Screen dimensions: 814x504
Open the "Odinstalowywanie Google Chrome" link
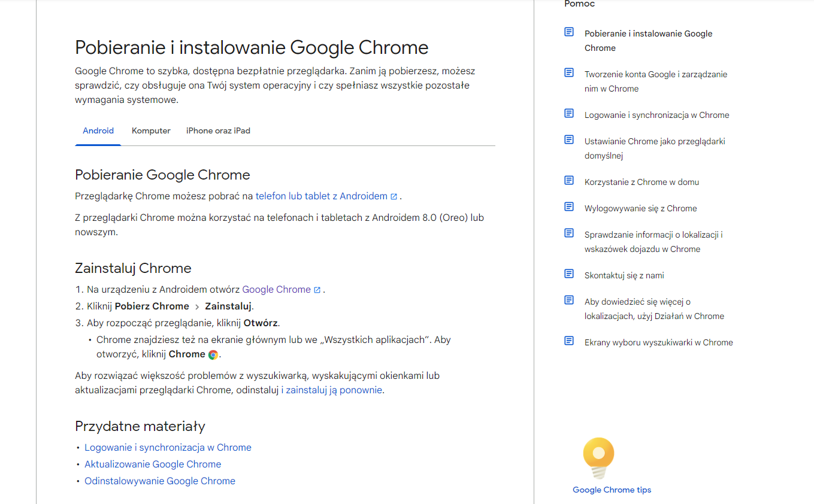[160, 481]
